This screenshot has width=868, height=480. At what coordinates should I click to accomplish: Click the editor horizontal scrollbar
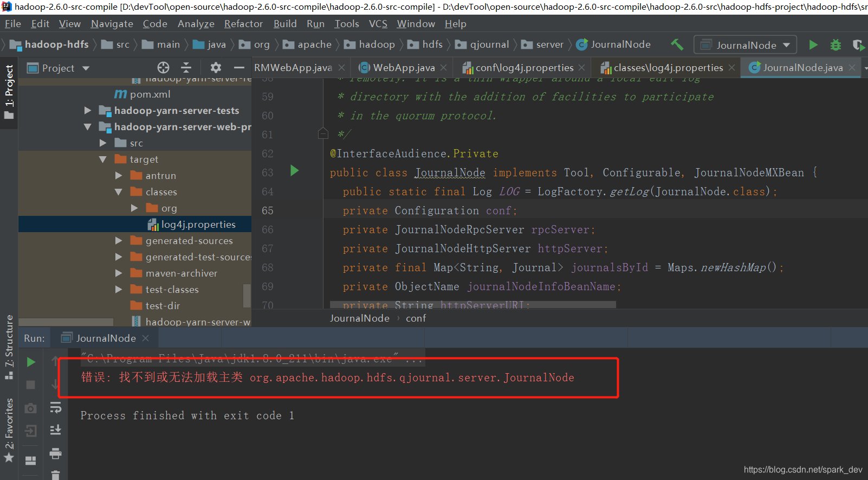[x=472, y=304]
